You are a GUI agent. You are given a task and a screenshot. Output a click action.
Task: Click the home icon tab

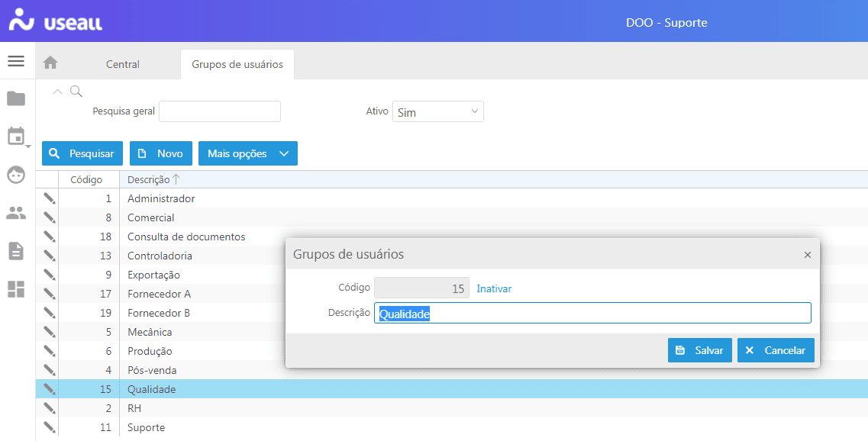click(x=50, y=63)
